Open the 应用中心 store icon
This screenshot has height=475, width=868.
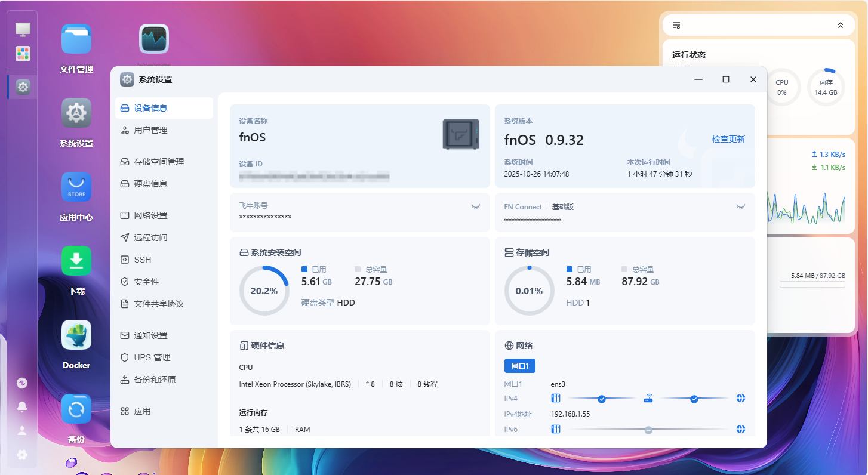point(76,187)
